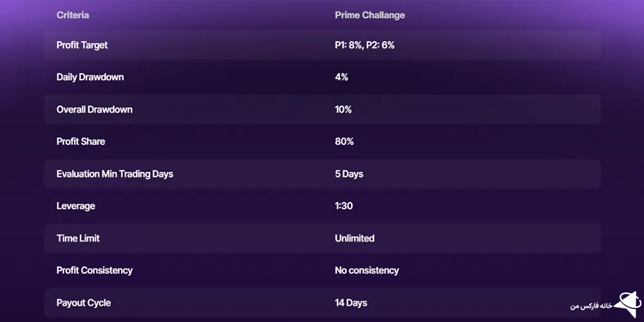Select the 1:30 leverage value
644x322 pixels.
(344, 206)
